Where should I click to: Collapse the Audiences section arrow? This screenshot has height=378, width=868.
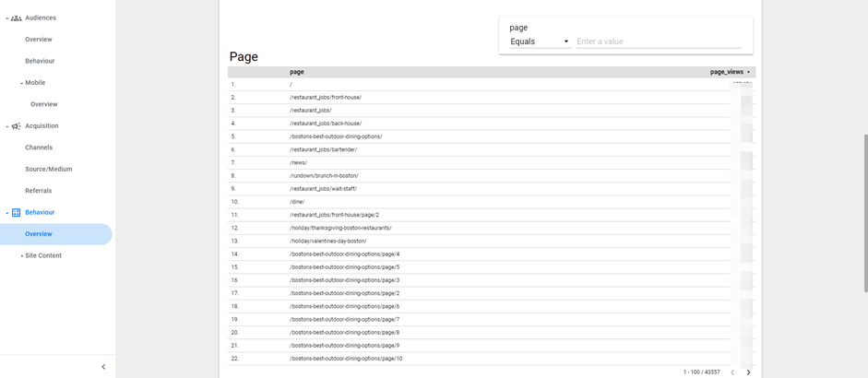pos(7,18)
